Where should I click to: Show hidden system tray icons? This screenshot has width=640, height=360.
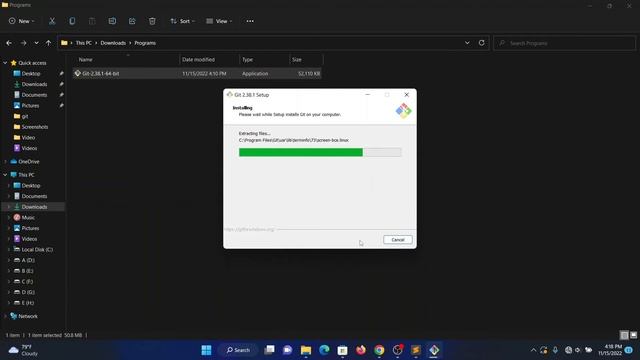coord(533,350)
